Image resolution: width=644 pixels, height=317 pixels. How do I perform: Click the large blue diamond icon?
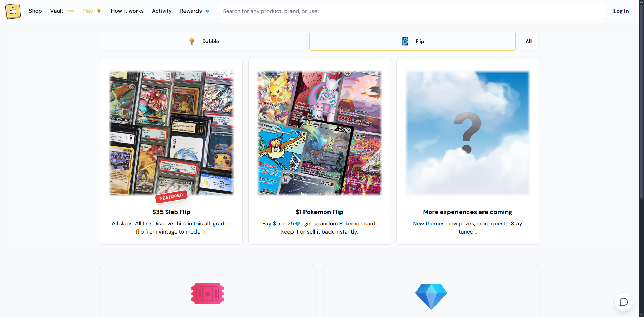pos(431,297)
